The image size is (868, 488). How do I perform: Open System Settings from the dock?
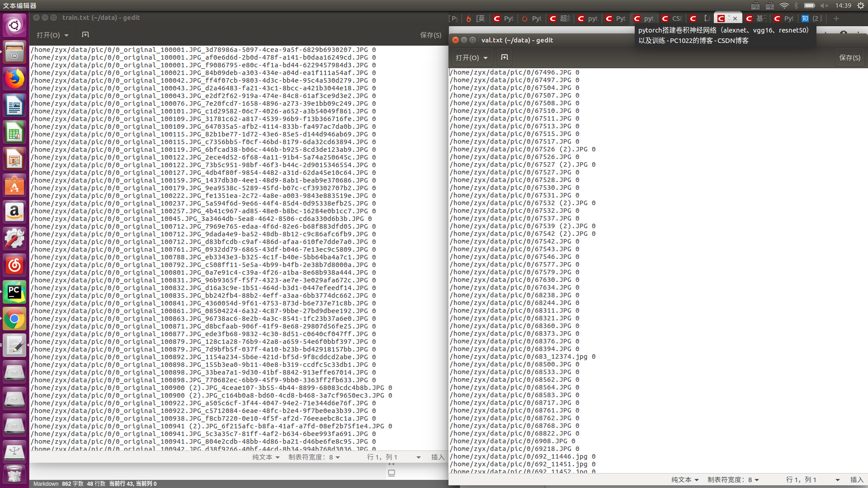[14, 238]
